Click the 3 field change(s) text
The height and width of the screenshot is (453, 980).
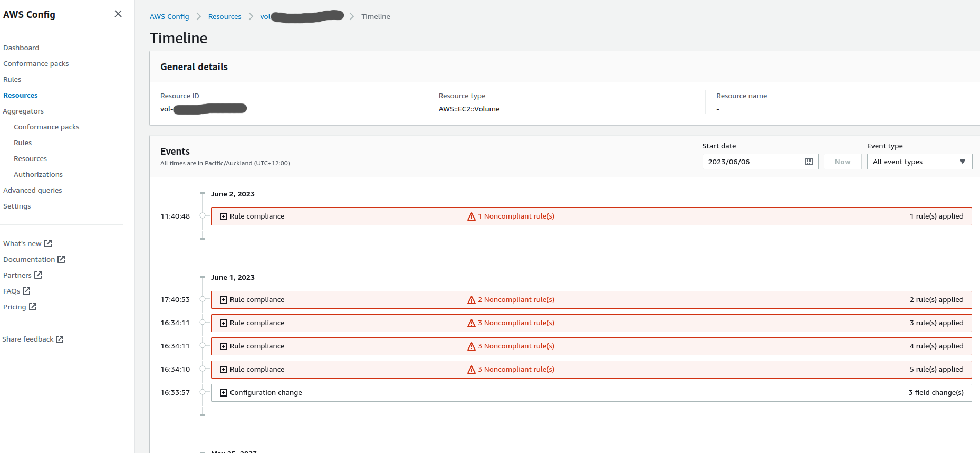point(936,393)
